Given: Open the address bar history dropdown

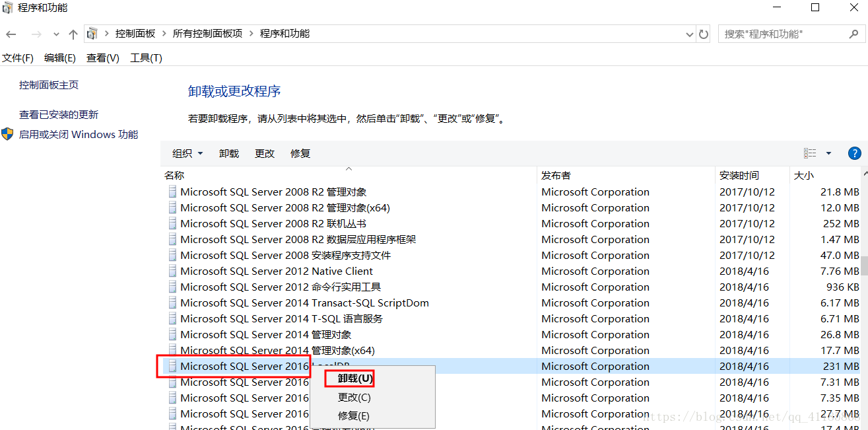Looking at the screenshot, I should [689, 34].
